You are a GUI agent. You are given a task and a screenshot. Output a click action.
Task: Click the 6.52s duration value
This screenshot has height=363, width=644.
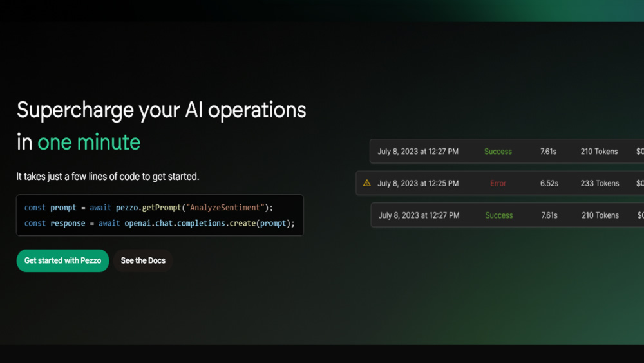[x=549, y=183]
